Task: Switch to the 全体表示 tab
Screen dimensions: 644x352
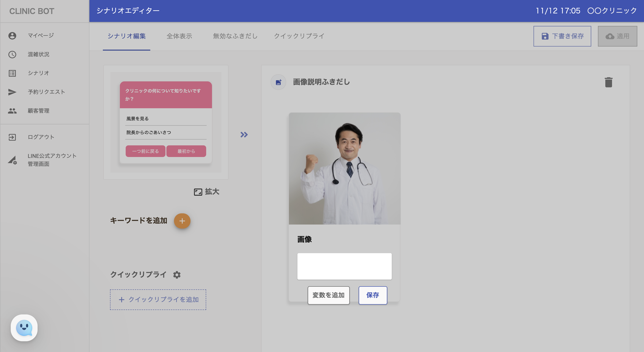Action: pos(179,36)
